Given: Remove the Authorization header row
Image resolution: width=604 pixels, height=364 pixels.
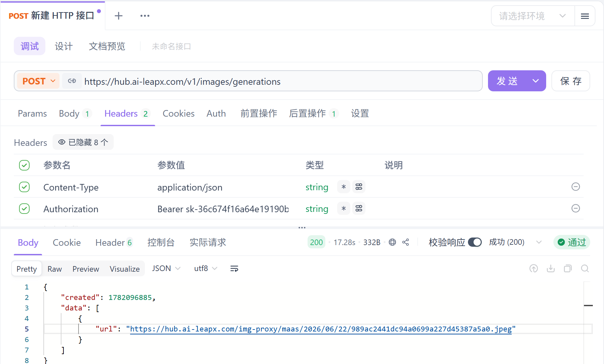Looking at the screenshot, I should [576, 208].
